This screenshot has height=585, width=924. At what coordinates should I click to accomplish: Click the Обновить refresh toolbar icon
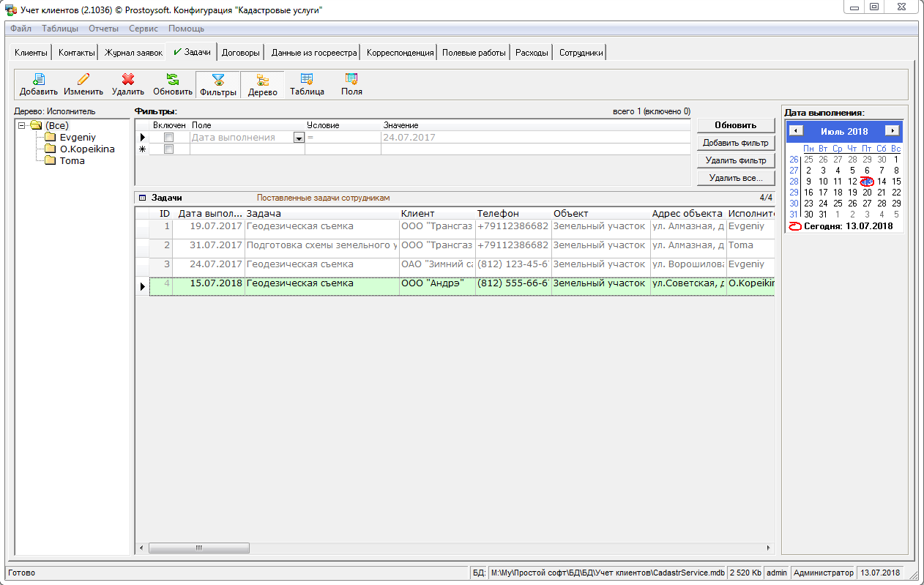tap(172, 80)
